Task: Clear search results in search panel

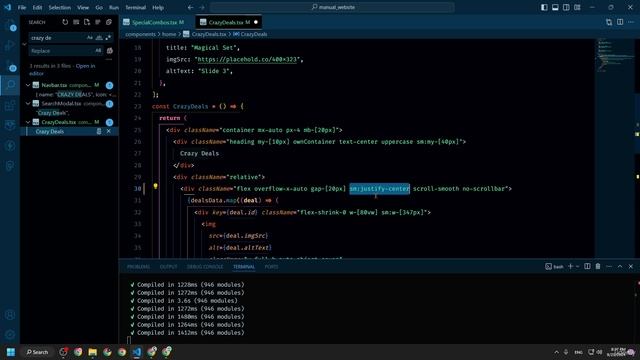Action: (76, 22)
